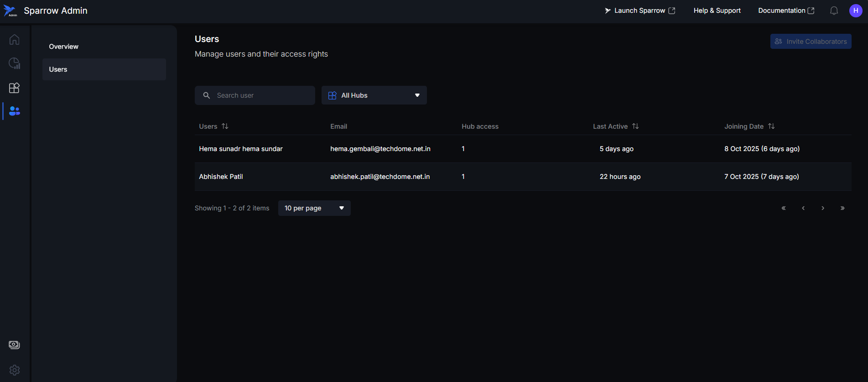Open the billing icon in sidebar

14,345
